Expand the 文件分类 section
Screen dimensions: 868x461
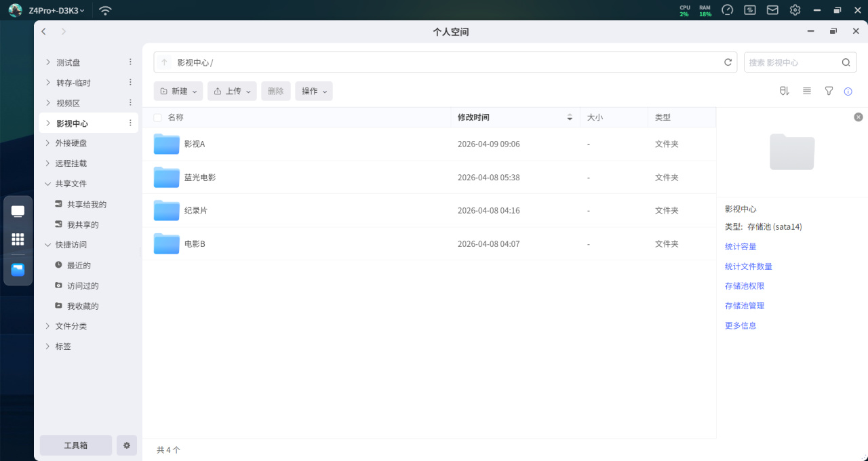point(48,326)
